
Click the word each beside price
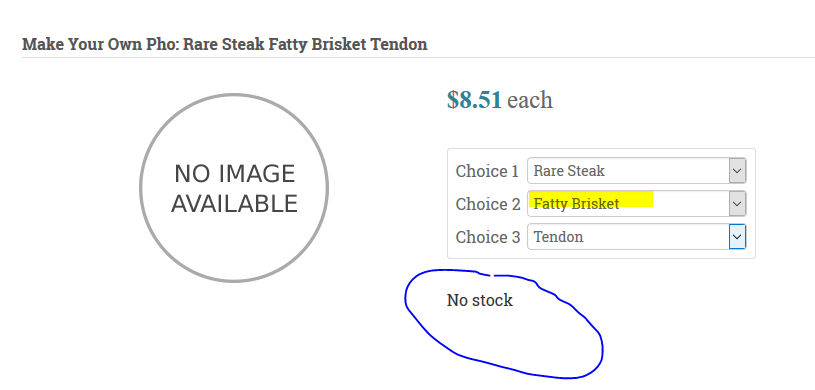(x=530, y=100)
